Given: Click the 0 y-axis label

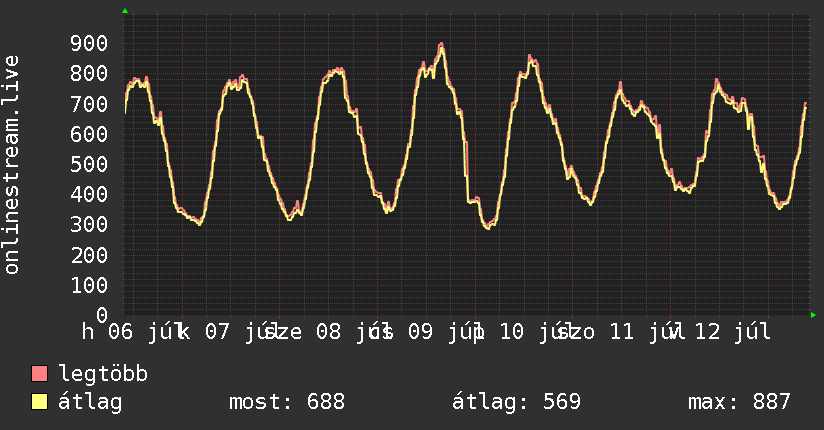Looking at the screenshot, I should [102, 315].
